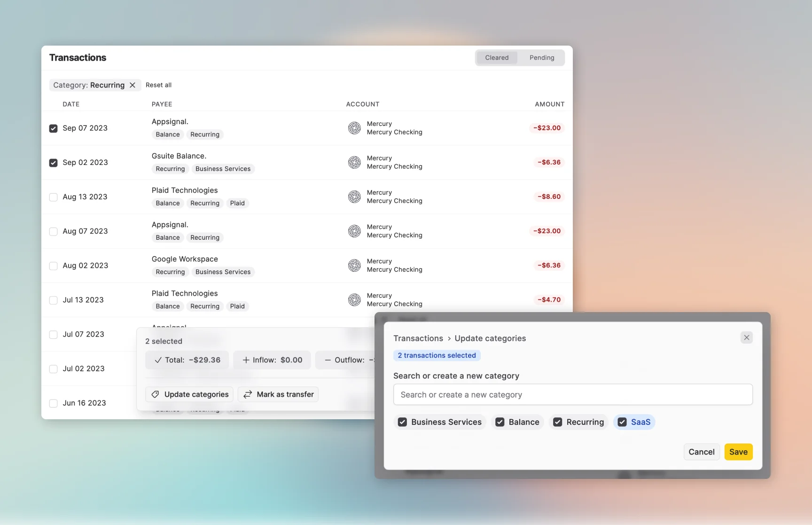This screenshot has width=812, height=525.
Task: Click Mercury logo on Jul 13 2023 row
Action: coord(354,299)
